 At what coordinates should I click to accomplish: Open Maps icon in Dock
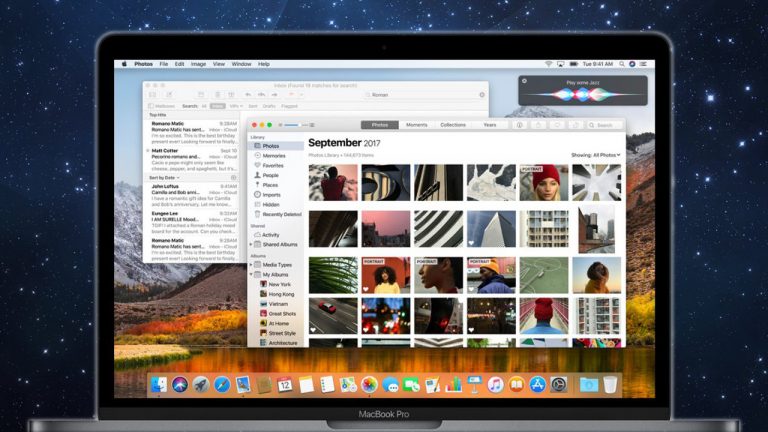pos(348,384)
